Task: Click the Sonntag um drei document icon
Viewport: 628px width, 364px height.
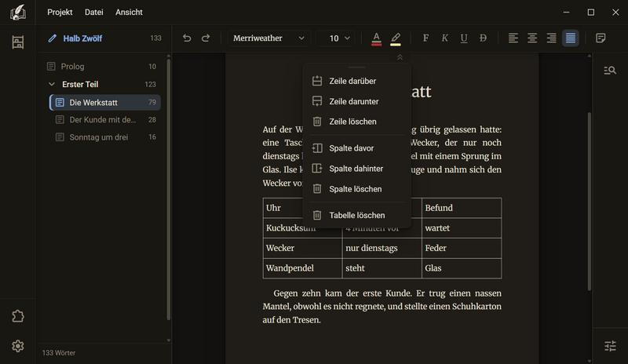Action: click(x=60, y=137)
